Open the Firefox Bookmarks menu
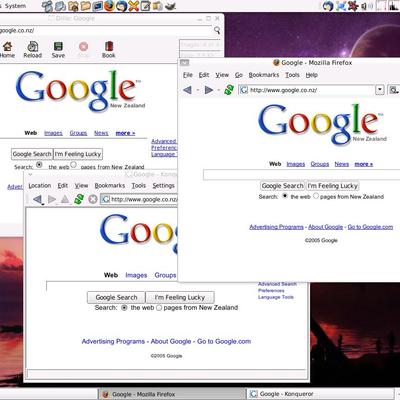Screen dimensions: 400x400 click(264, 75)
